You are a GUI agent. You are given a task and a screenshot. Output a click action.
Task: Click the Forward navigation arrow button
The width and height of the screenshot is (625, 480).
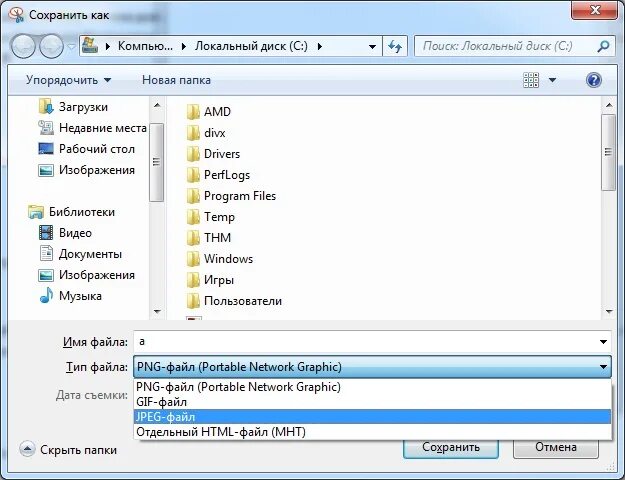(x=51, y=46)
